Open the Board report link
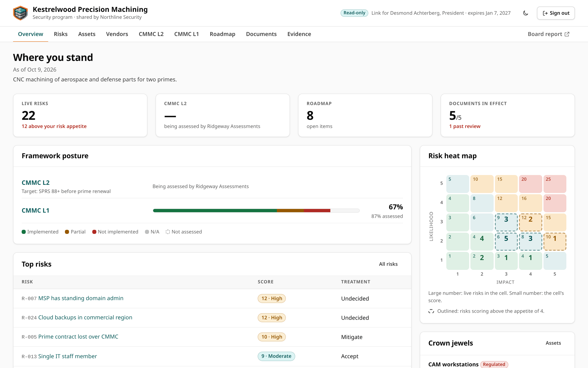 [x=548, y=34]
